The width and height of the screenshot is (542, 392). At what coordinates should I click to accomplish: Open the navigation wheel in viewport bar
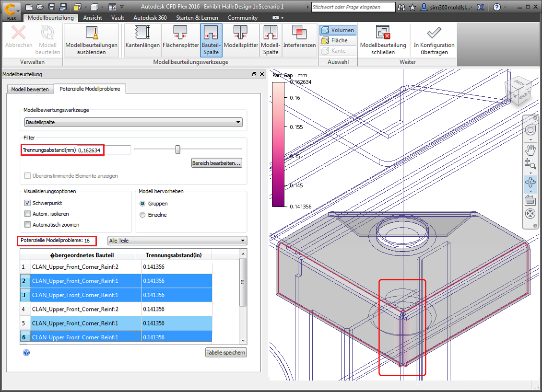530,130
